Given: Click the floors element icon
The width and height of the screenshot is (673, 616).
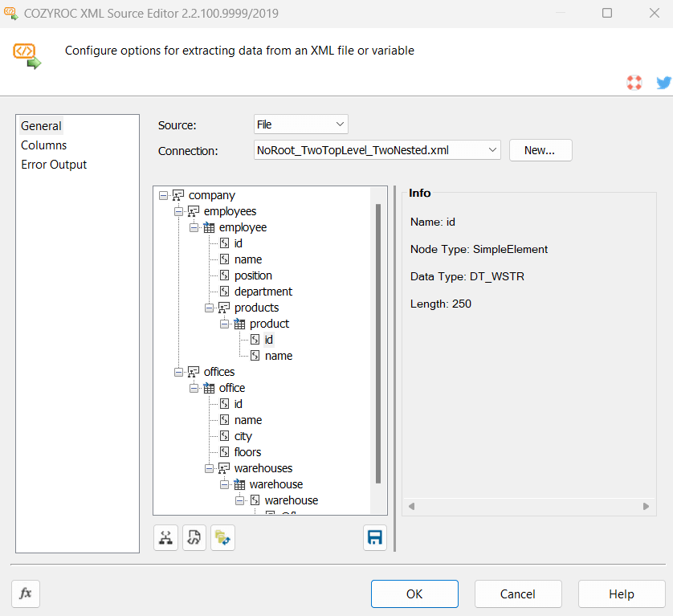Looking at the screenshot, I should (x=225, y=452).
